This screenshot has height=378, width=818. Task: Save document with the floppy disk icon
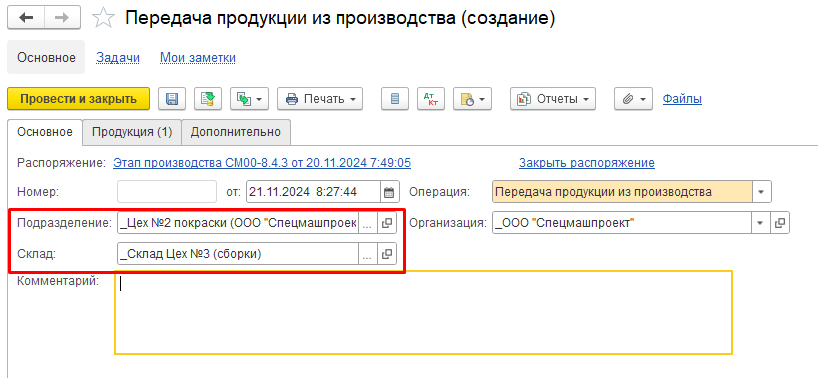[x=172, y=99]
